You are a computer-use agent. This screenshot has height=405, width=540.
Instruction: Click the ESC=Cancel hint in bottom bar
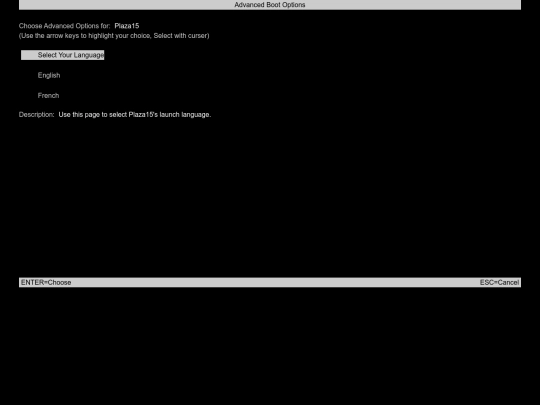[x=499, y=282]
